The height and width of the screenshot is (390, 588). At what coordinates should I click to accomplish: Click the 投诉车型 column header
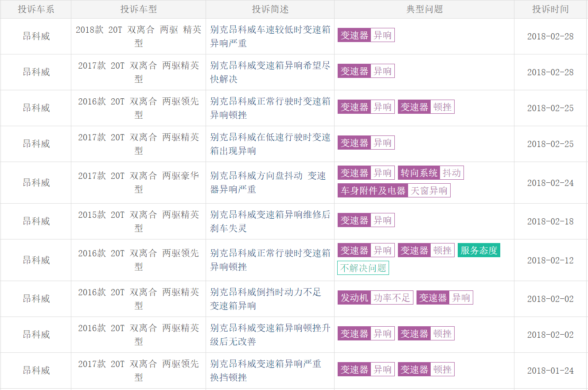pos(139,9)
